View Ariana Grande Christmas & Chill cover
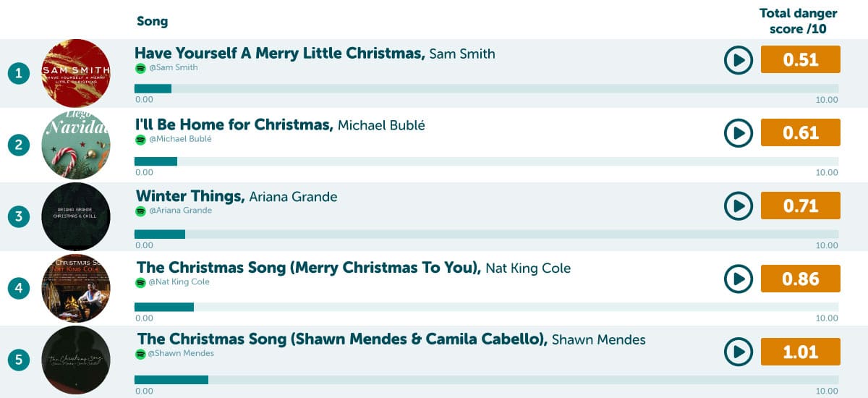This screenshot has width=868, height=398. pos(76,216)
